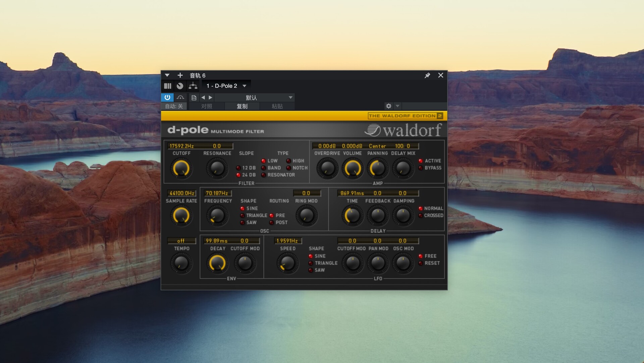Click the OSC FREQUENCY knob
Viewport: 644px width, 363px height.
[x=217, y=216]
